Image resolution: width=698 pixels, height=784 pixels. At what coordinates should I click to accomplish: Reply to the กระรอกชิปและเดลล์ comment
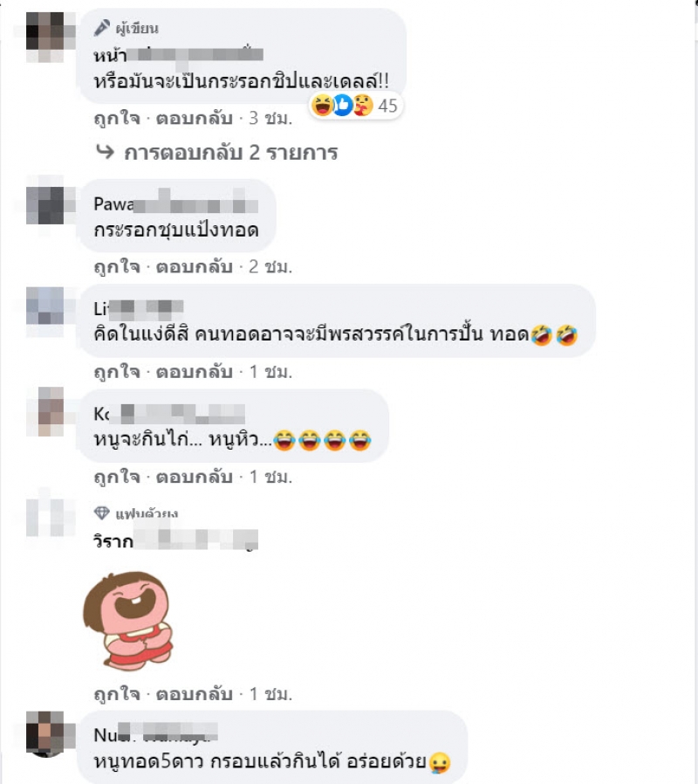(195, 119)
